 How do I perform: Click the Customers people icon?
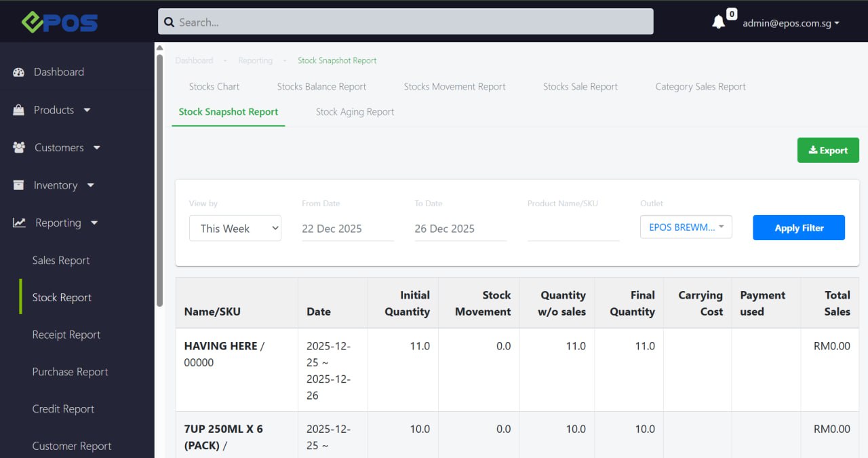[x=19, y=148]
